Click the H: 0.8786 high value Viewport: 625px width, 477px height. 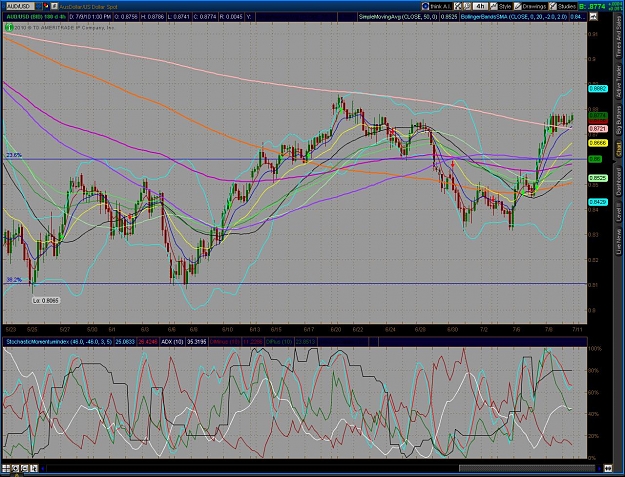(x=151, y=17)
